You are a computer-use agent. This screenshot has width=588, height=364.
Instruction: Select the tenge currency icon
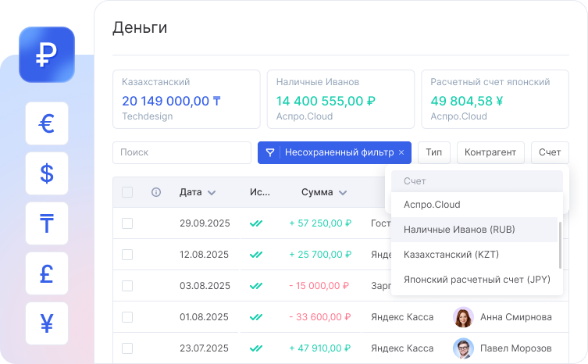pos(47,223)
